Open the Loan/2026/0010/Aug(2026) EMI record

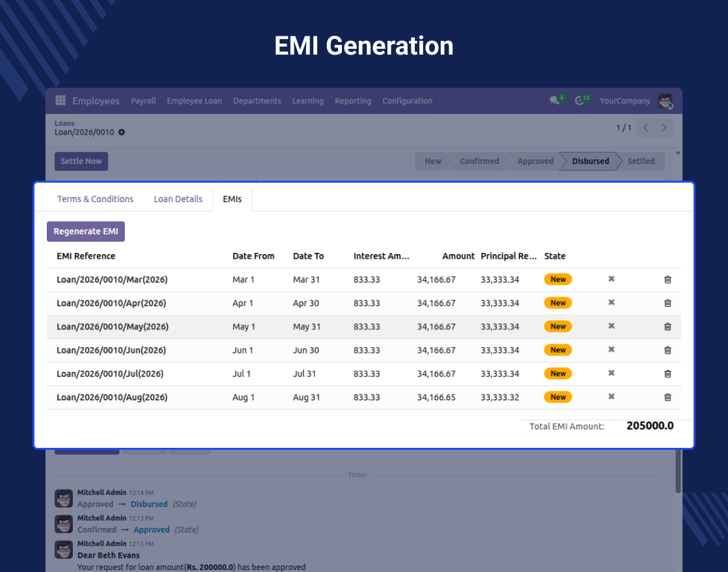click(112, 397)
